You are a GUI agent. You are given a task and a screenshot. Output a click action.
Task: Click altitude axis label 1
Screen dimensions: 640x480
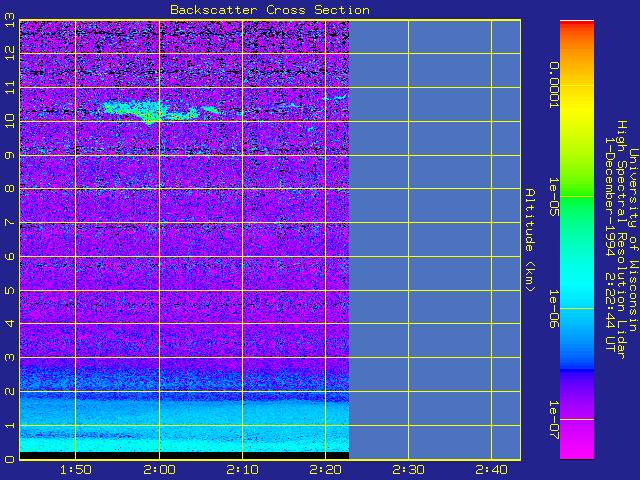point(10,425)
